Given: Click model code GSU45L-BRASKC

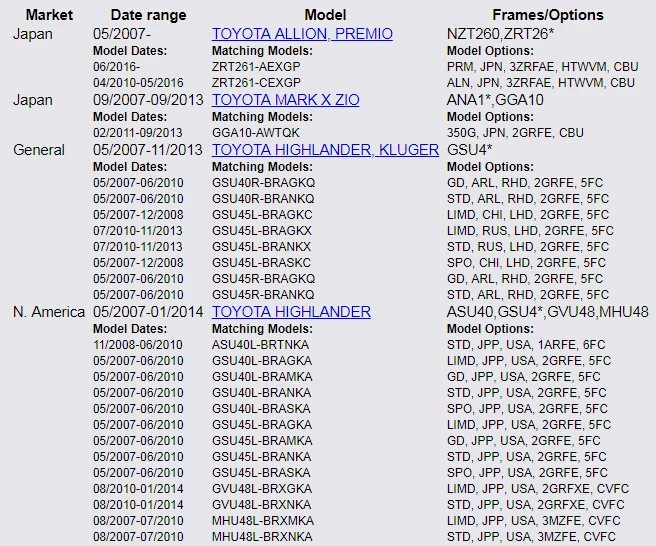Looking at the screenshot, I should [x=261, y=262].
